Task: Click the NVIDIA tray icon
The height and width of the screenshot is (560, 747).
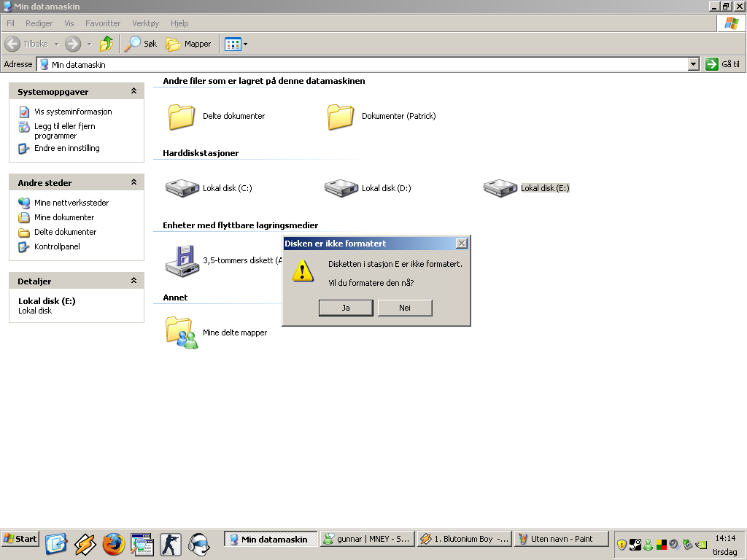Action: (x=701, y=544)
